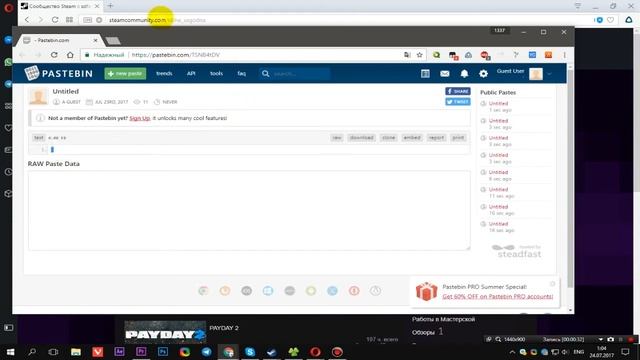Open Pastebin notifications bell icon
The width and height of the screenshot is (640, 360).
[x=464, y=73]
